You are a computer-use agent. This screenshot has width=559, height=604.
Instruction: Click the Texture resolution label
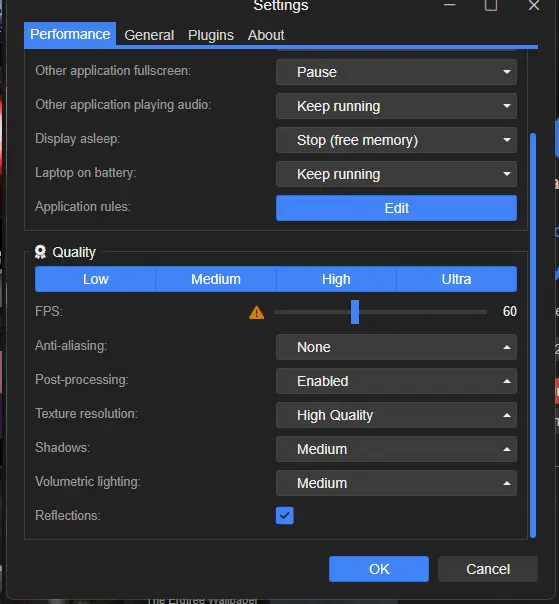pos(86,414)
